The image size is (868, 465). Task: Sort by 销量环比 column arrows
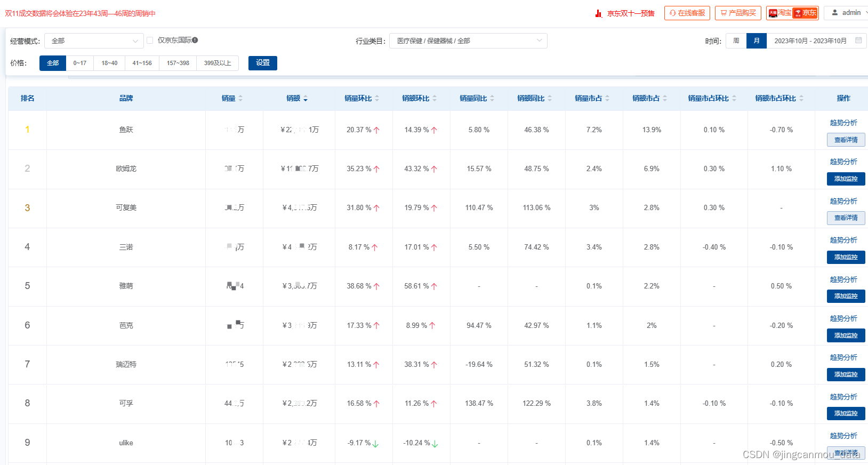point(377,98)
